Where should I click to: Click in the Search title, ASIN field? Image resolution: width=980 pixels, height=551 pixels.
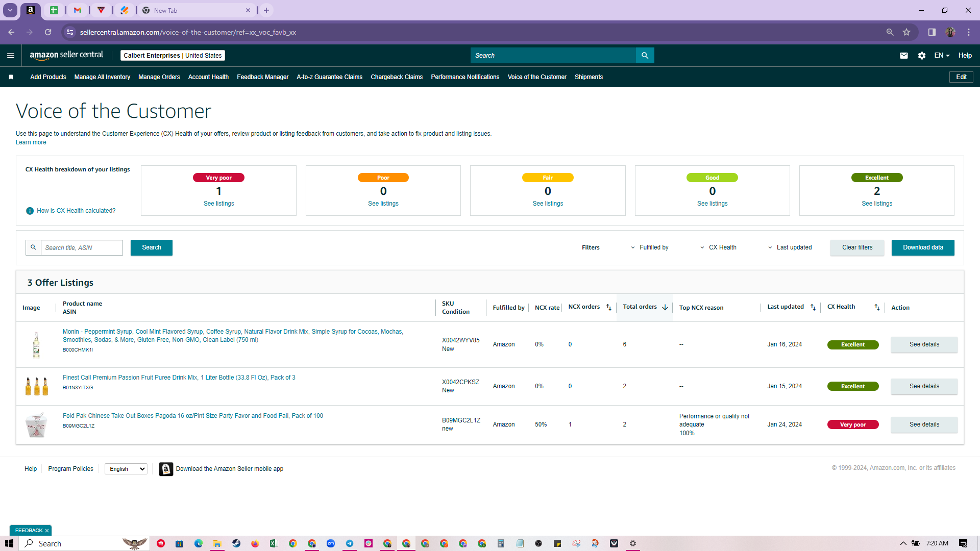click(82, 247)
